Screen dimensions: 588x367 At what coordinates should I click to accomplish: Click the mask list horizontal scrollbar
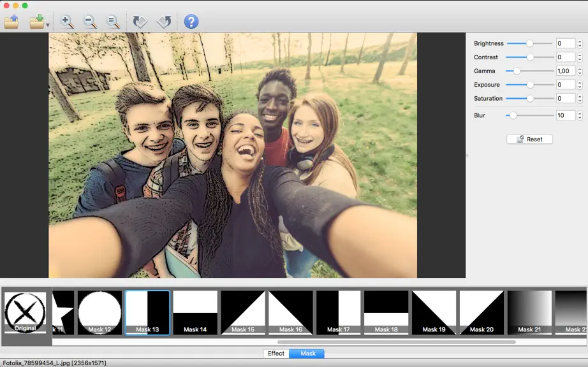pyautogui.click(x=397, y=342)
